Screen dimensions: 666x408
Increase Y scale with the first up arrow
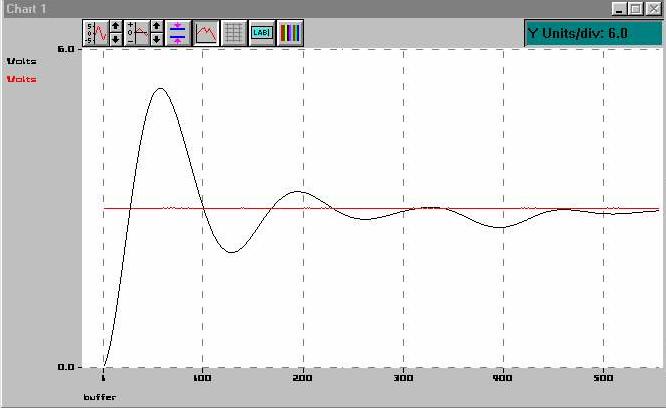point(116,26)
